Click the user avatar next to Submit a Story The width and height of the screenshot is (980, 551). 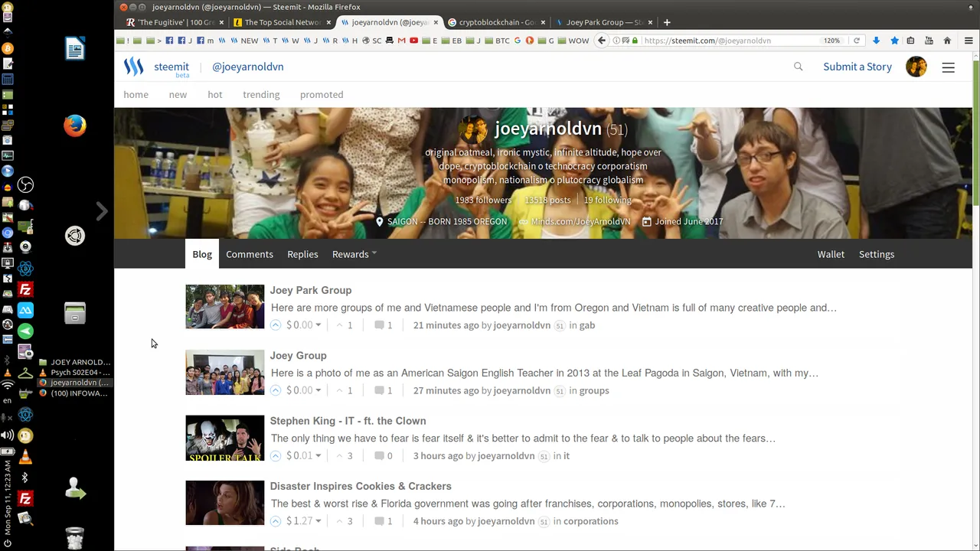coord(916,67)
